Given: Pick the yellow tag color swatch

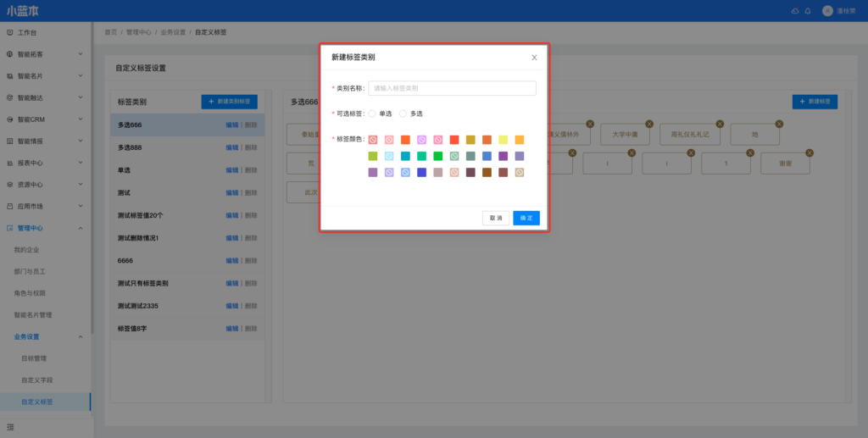Looking at the screenshot, I should (504, 140).
